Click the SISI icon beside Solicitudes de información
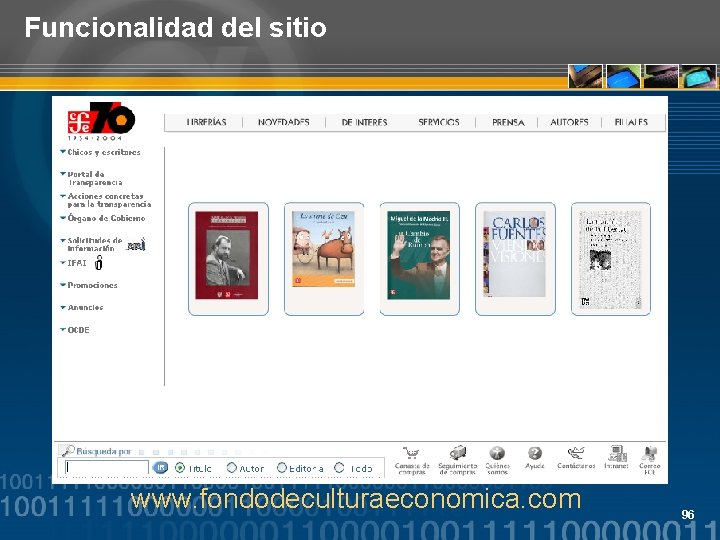This screenshot has width=720, height=540. 136,245
